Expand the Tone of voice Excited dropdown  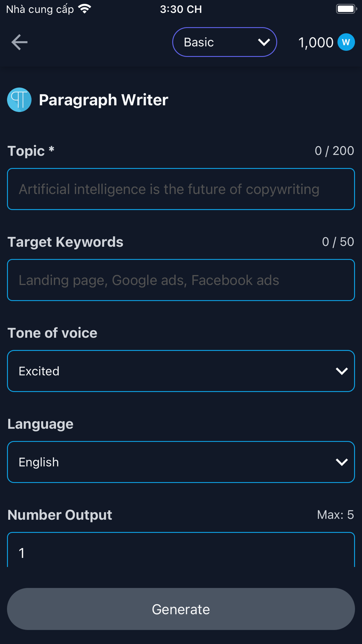pyautogui.click(x=181, y=371)
